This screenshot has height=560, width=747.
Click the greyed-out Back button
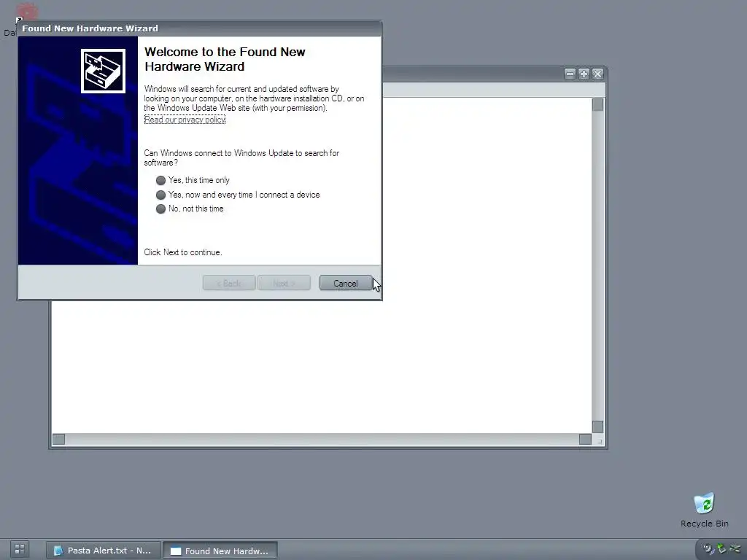pos(229,283)
